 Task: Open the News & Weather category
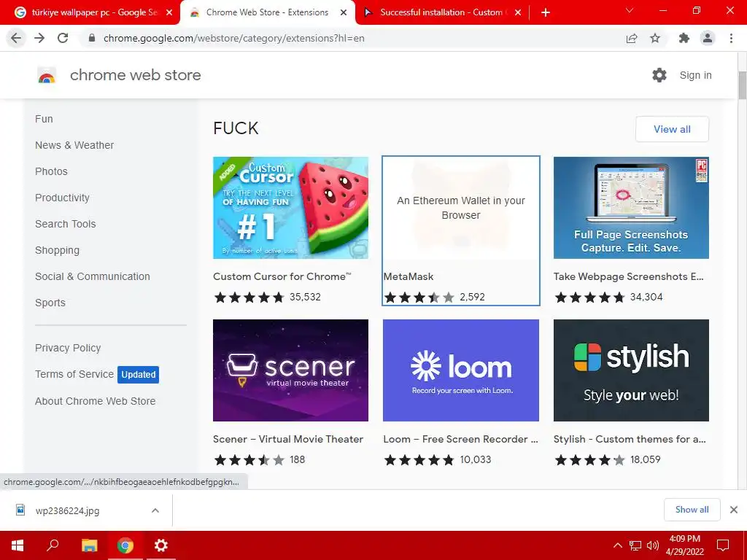pos(74,145)
